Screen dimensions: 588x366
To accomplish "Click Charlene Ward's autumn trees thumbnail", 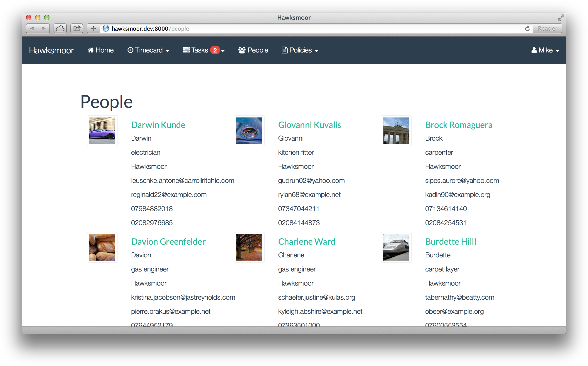I will [x=249, y=247].
